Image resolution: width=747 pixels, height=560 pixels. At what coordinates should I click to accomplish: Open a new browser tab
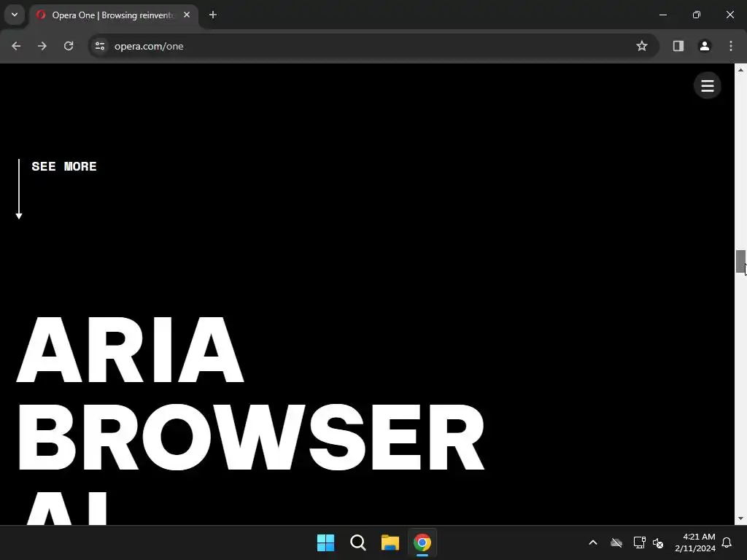213,15
